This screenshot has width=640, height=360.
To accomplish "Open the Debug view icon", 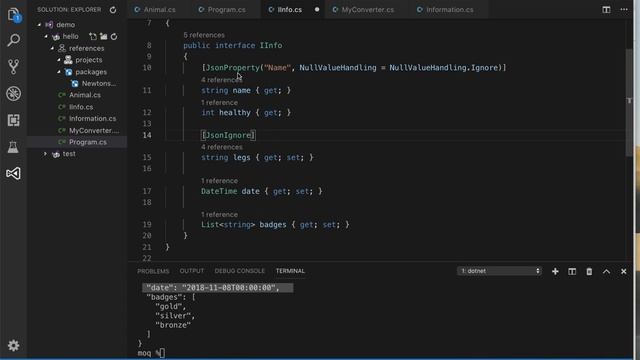I will 13,93.
